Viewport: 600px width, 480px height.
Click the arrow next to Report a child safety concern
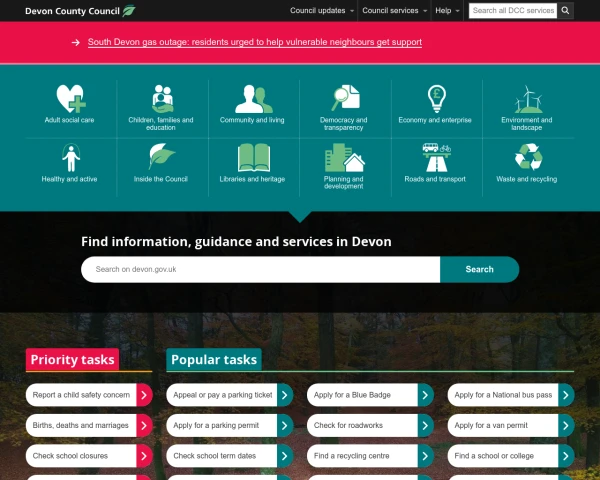point(144,395)
